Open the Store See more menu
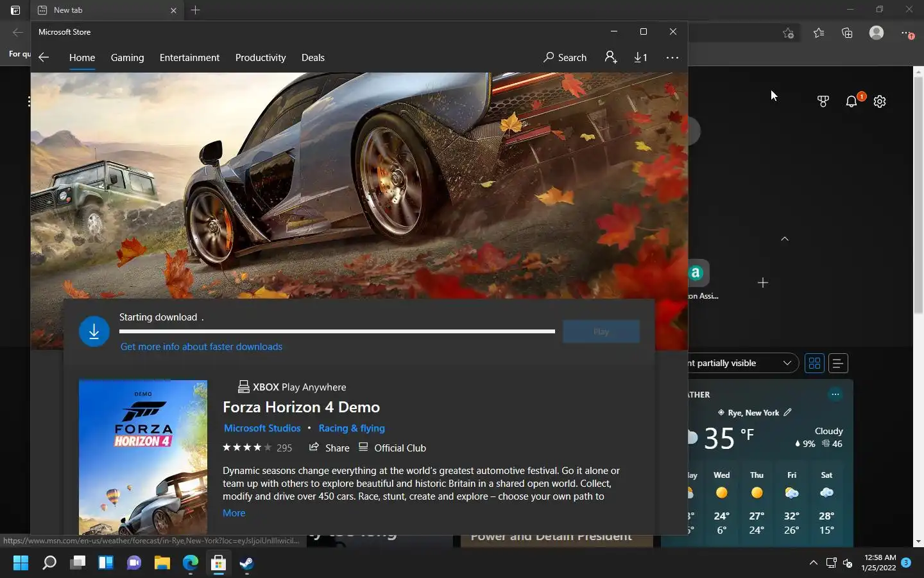Image resolution: width=924 pixels, height=578 pixels. [x=672, y=57]
